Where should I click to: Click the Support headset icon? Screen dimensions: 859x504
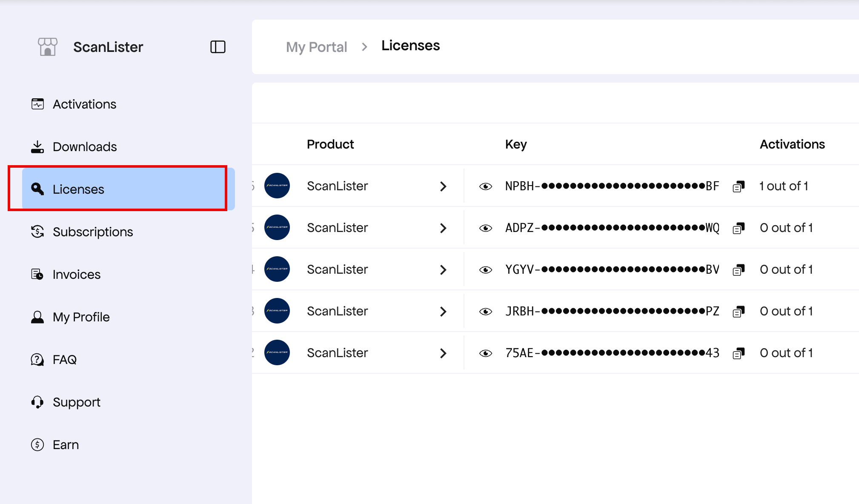[x=37, y=402]
